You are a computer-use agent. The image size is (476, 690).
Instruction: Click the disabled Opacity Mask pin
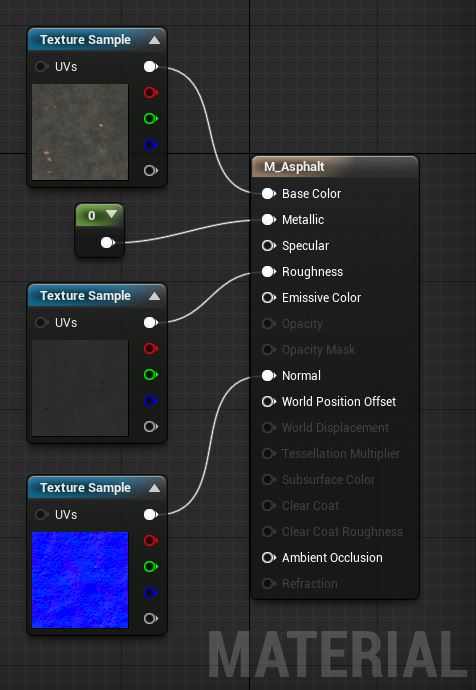tap(269, 349)
